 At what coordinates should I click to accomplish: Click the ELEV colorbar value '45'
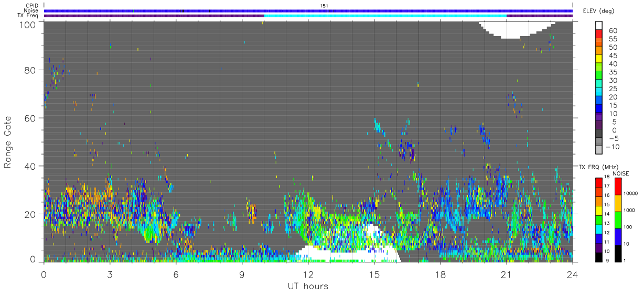click(x=613, y=55)
